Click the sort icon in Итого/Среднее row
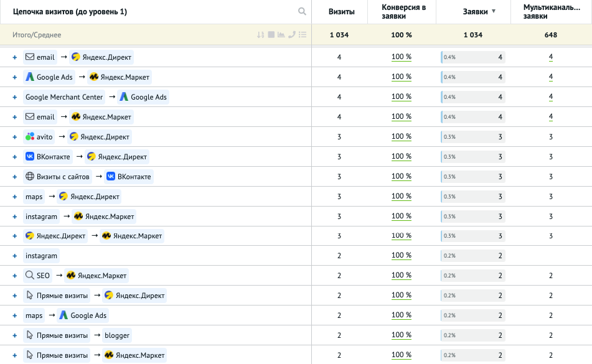The height and width of the screenshot is (364, 592). (261, 35)
